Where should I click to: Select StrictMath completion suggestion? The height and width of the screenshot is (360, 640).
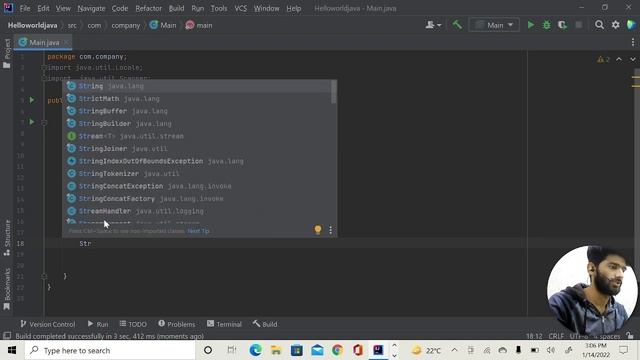click(x=198, y=99)
